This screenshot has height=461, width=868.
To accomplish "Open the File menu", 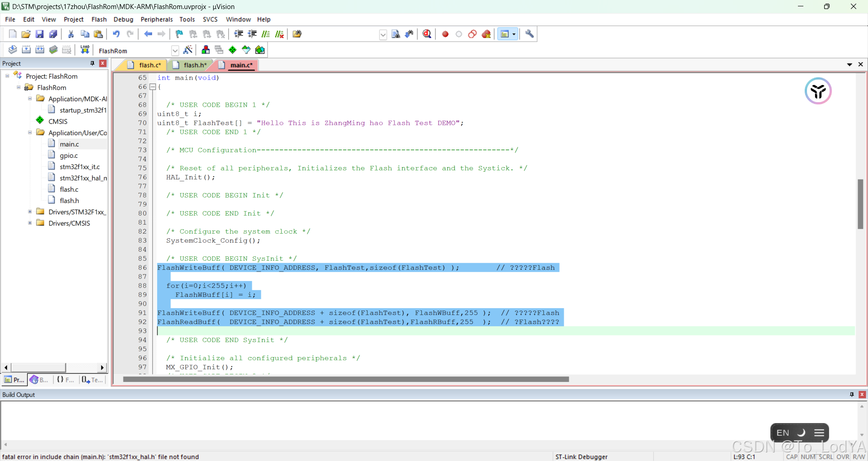I will pos(10,19).
